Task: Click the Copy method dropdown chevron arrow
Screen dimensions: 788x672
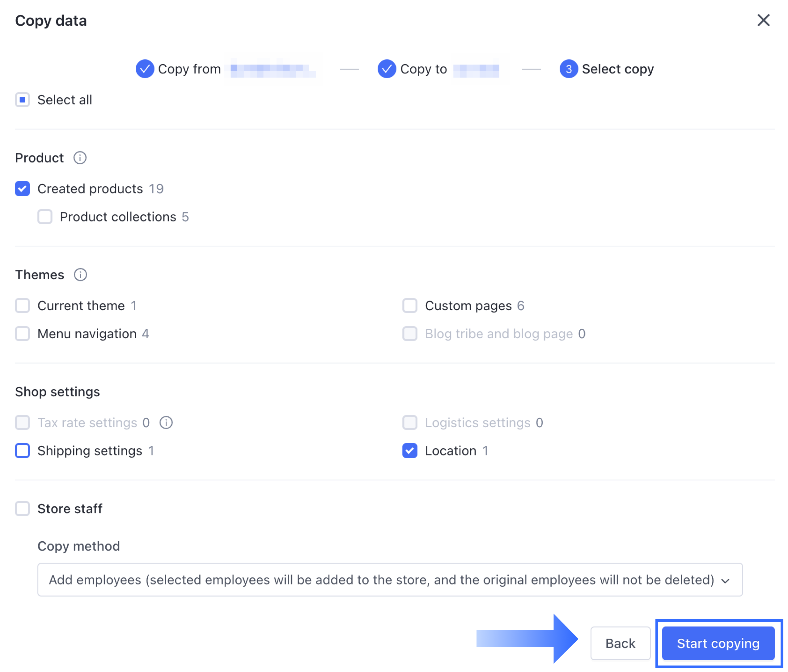Action: coord(725,581)
